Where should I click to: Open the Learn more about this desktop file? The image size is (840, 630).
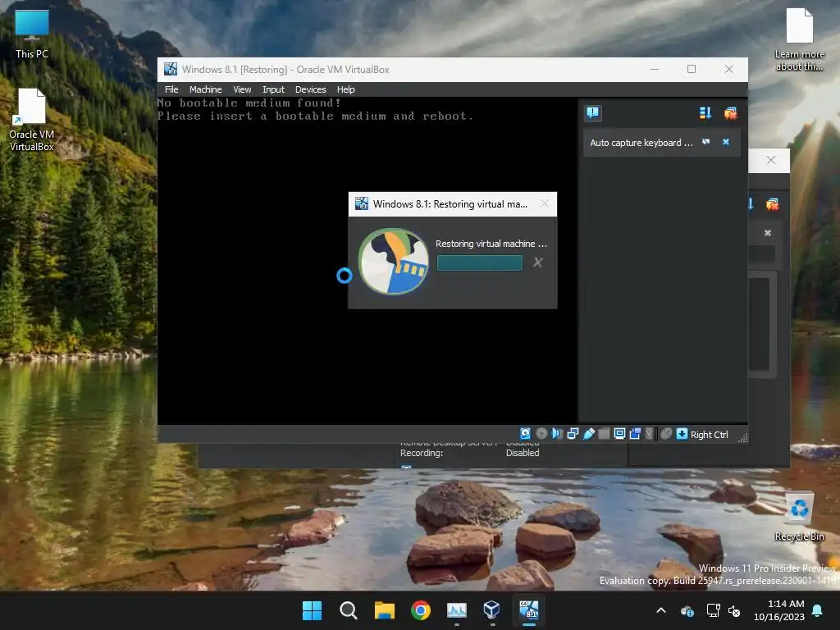799,39
